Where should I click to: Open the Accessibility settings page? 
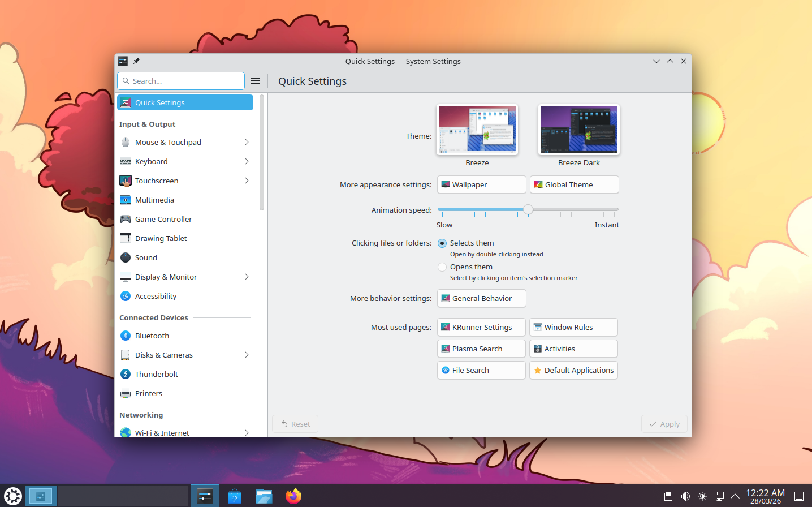pyautogui.click(x=185, y=296)
